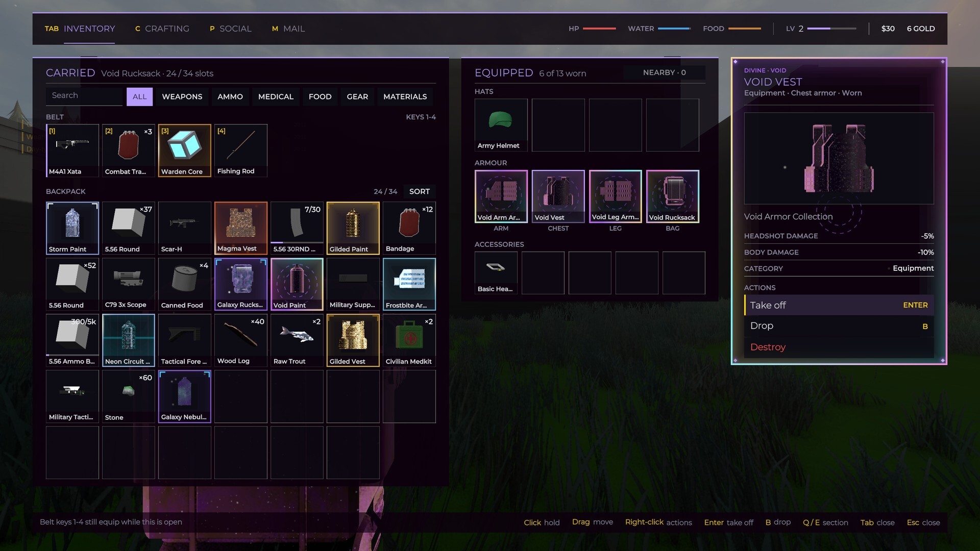Filter inventory by Medical
Screen dimensions: 980x551
pos(276,96)
